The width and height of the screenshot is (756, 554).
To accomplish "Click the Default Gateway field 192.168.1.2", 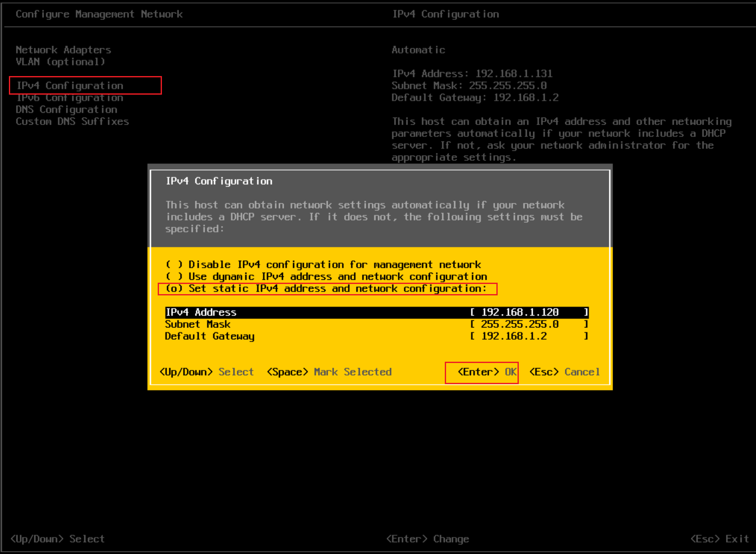I will point(529,336).
